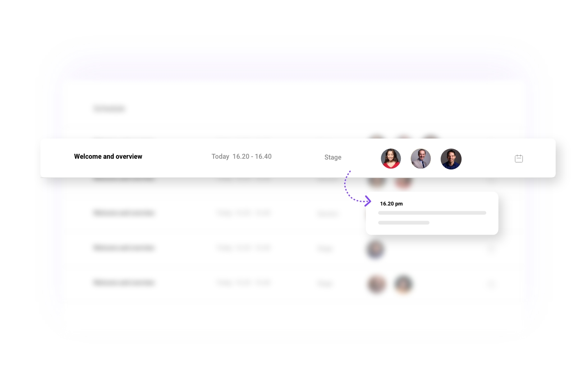Screen dimensions: 588x379
Task: Select first blurred avatar in two-speaker row
Action: [x=376, y=284]
